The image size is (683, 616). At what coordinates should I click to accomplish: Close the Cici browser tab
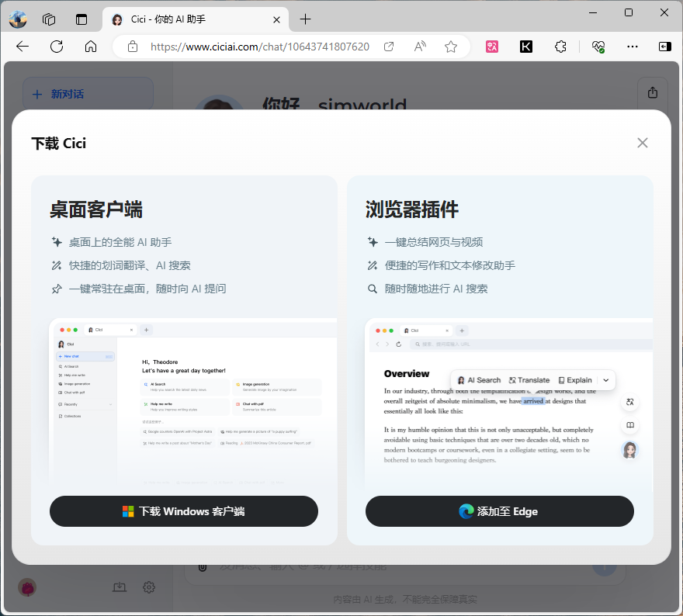coord(276,19)
